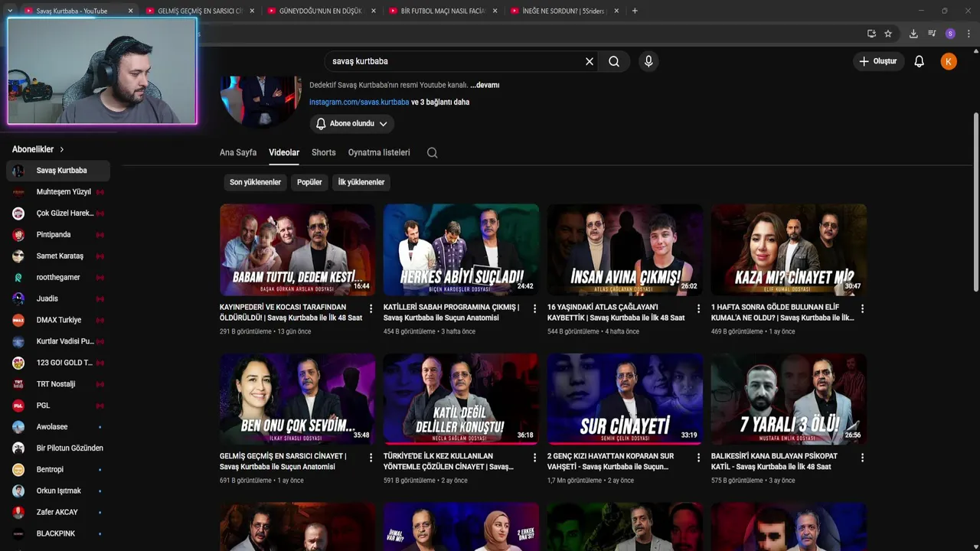The width and height of the screenshot is (980, 551).
Task: Open the KAZA MI? CİNAYET Mİ? thumbnail
Action: 789,249
